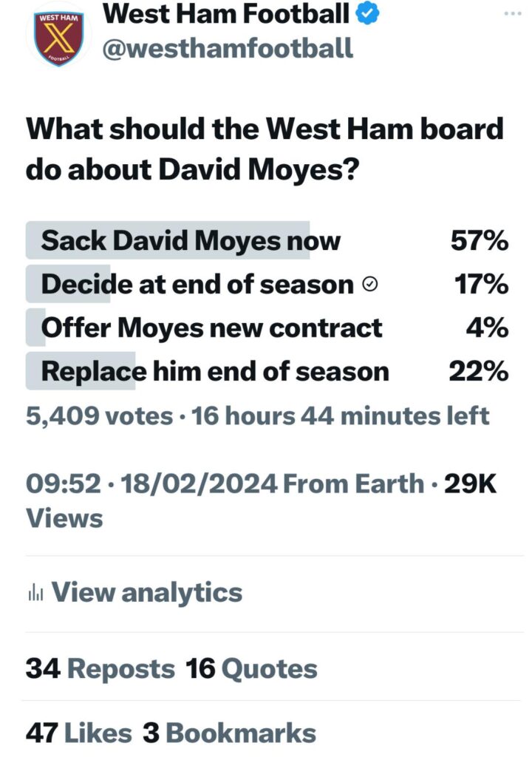Click the checkmark icon beside Decide at end of season
The width and height of the screenshot is (532, 757).
click(x=369, y=285)
